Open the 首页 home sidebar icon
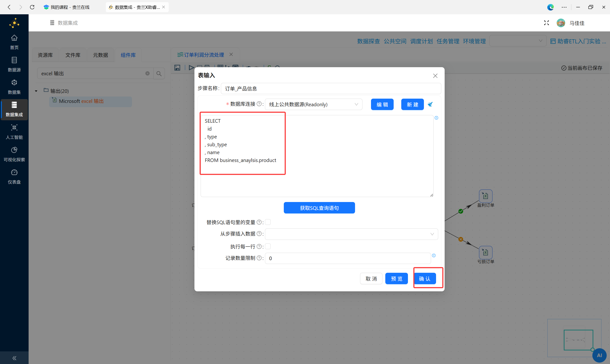 [14, 42]
